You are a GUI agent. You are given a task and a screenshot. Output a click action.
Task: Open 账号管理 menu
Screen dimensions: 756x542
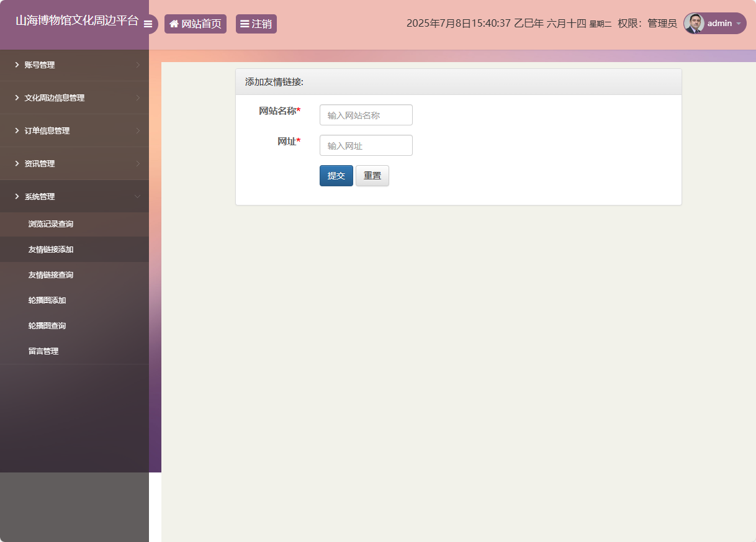[74, 65]
